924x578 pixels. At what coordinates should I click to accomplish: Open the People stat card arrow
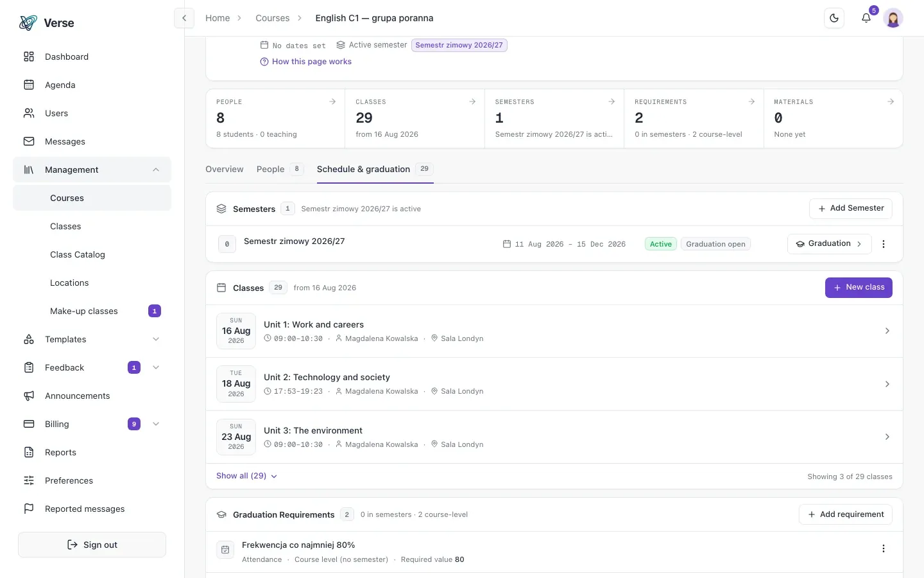[332, 101]
